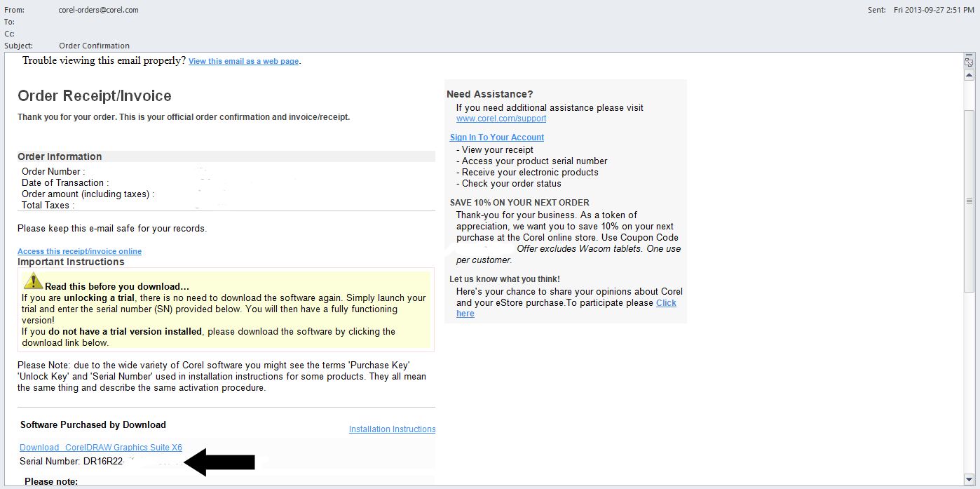The height and width of the screenshot is (489, 980).
Task: Click the vertical scrollbar down arrow
Action: coord(969,478)
